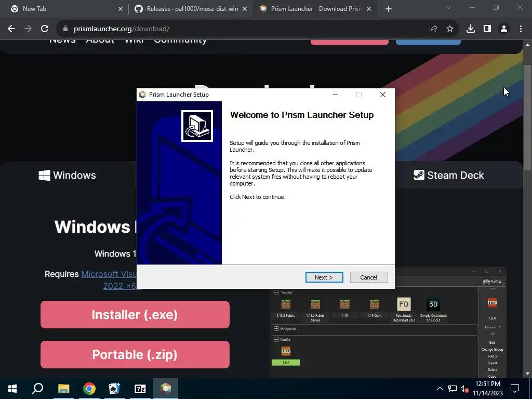The height and width of the screenshot is (399, 532).
Task: Open the tab search dropdown
Action: coord(448,7)
